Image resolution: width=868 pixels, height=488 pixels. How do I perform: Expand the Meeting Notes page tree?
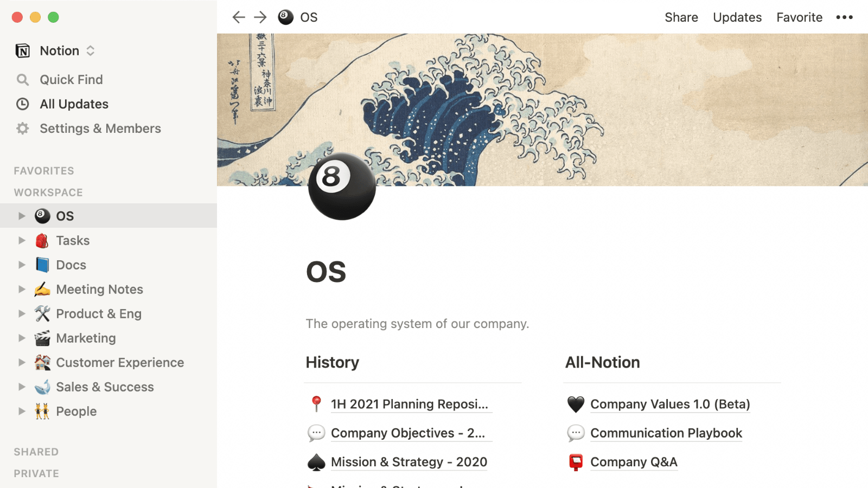[x=22, y=289]
